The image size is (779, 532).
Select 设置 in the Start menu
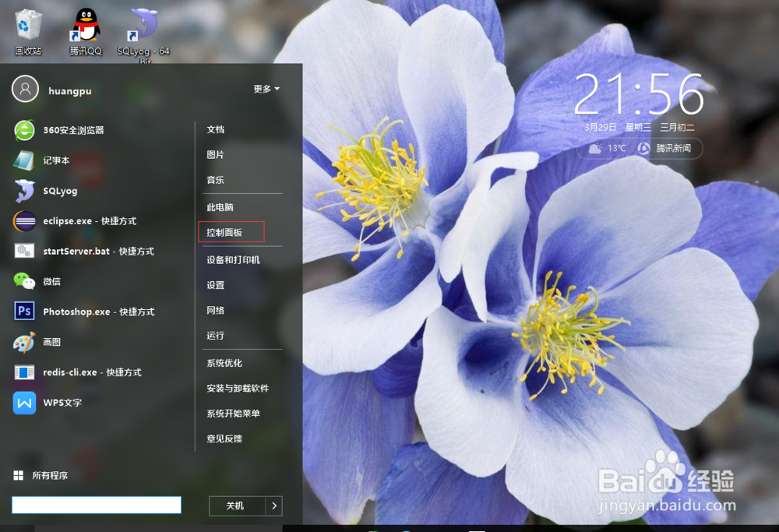(216, 285)
